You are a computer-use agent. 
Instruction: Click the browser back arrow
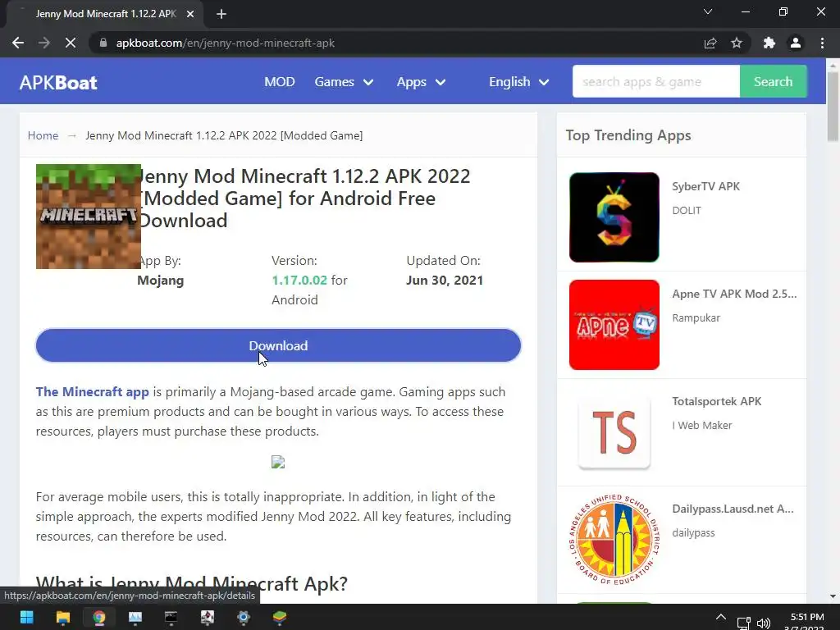click(x=18, y=43)
